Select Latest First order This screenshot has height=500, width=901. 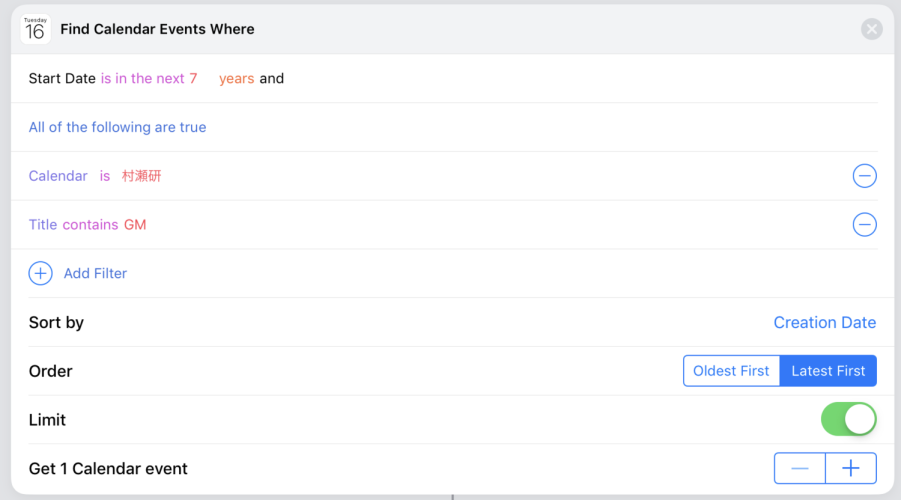point(828,371)
